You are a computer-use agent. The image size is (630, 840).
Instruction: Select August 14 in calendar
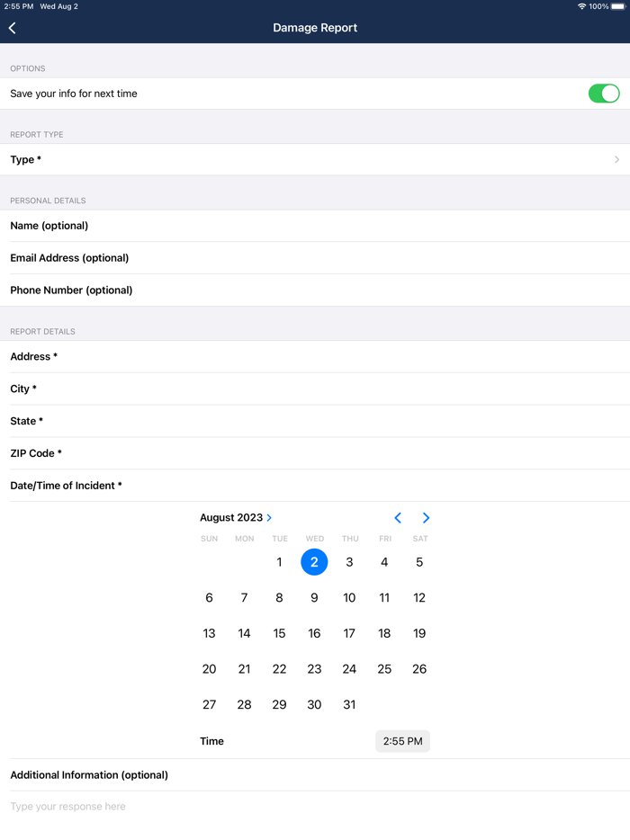click(x=244, y=633)
